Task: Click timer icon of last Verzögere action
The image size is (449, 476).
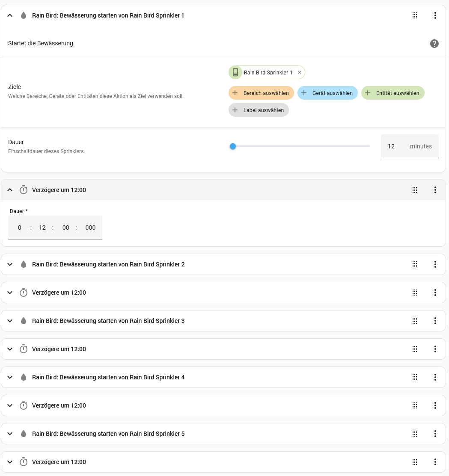Action: click(24, 462)
